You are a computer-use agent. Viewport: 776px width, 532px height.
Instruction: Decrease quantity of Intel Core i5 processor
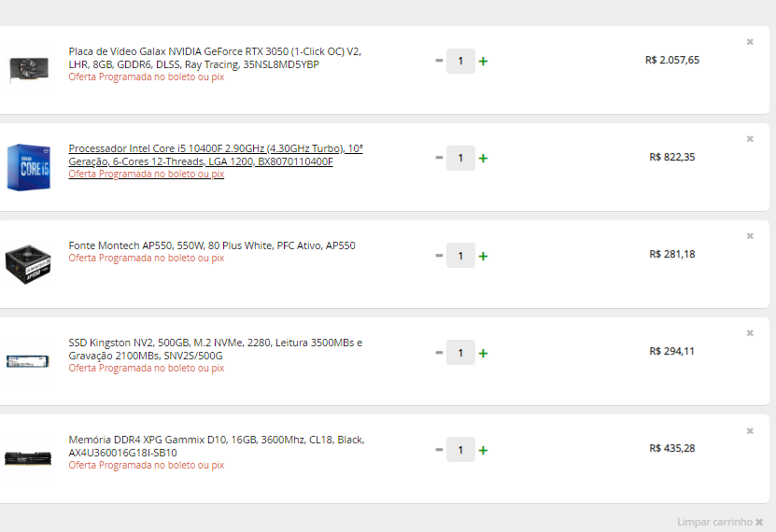click(x=439, y=158)
